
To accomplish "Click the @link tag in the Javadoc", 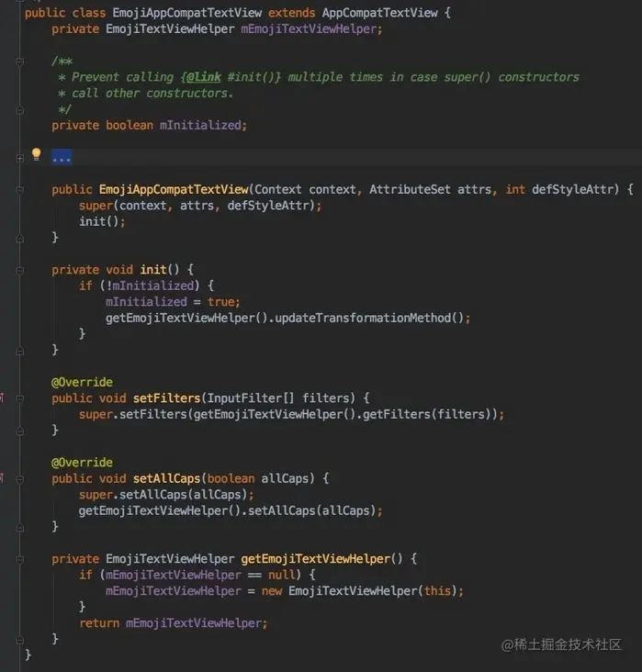I will click(204, 77).
